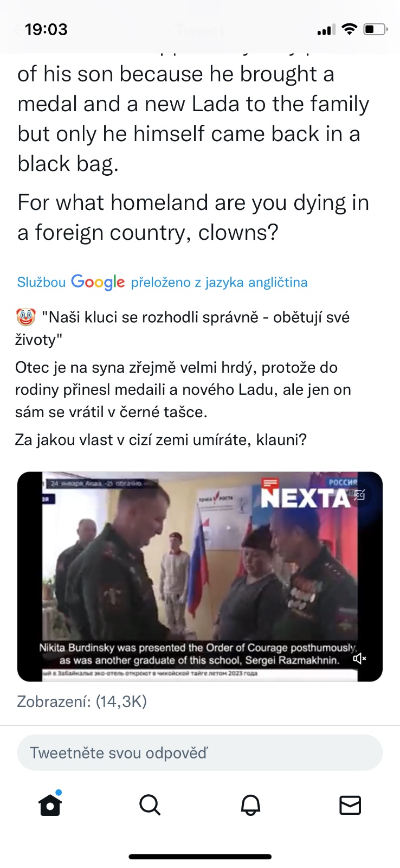Open the Search tab magnifier icon
The image size is (400, 868).
[150, 805]
